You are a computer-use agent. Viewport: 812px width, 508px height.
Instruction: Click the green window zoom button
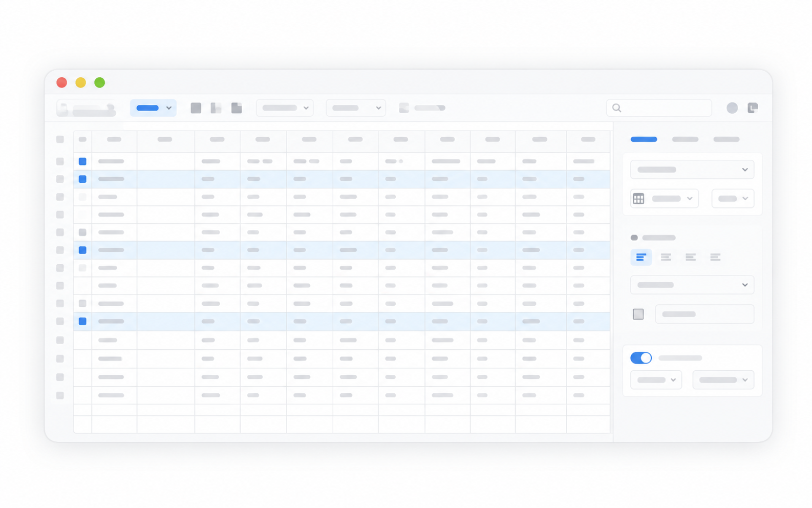[100, 82]
